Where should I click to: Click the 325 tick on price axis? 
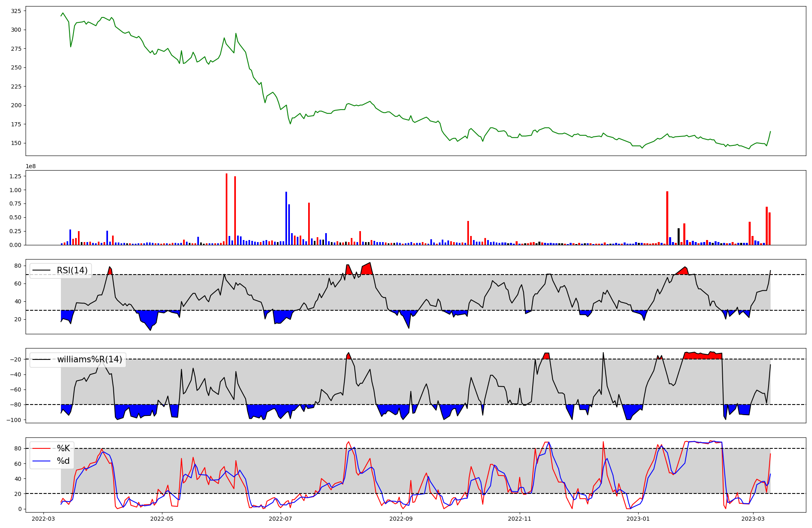click(x=16, y=11)
